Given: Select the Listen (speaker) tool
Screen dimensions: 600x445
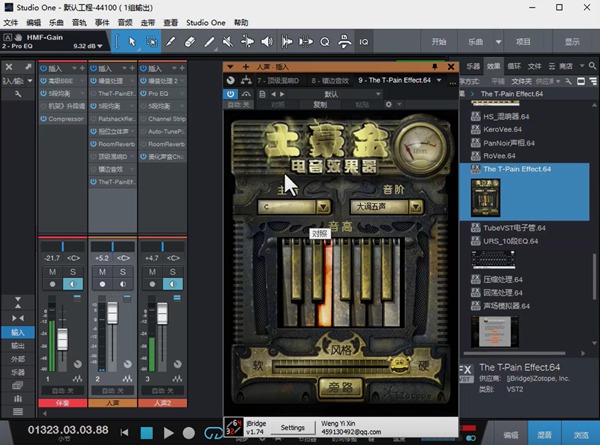Looking at the screenshot, I should pos(267,41).
